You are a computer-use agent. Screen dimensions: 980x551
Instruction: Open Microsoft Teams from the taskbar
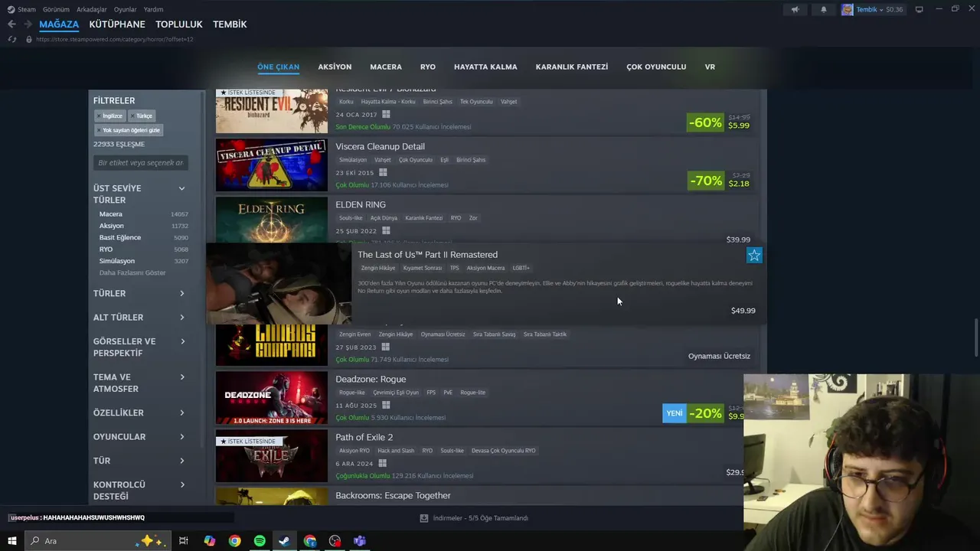pyautogui.click(x=360, y=541)
